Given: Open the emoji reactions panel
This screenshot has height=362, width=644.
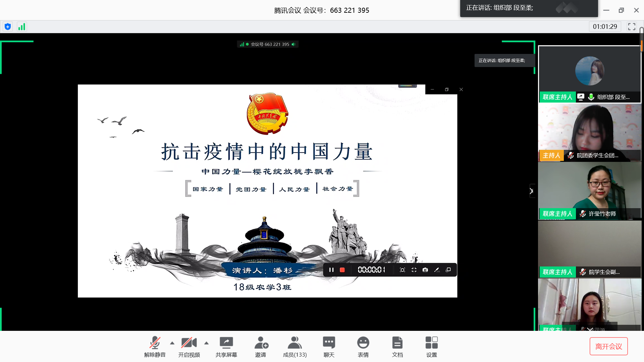Looking at the screenshot, I should [363, 346].
